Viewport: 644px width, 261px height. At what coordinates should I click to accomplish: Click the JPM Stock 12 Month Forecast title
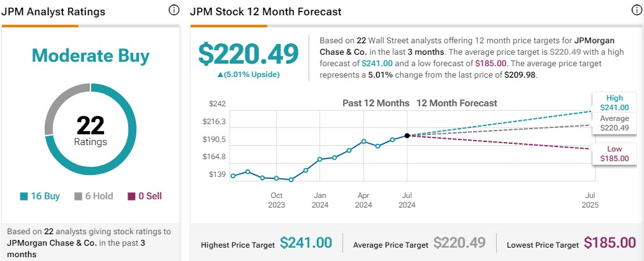(x=266, y=11)
